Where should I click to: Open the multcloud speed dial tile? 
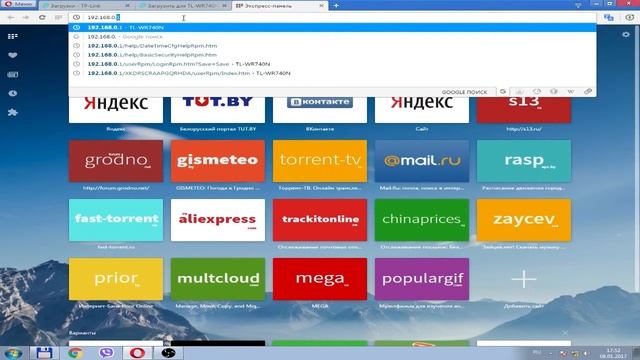pos(218,279)
